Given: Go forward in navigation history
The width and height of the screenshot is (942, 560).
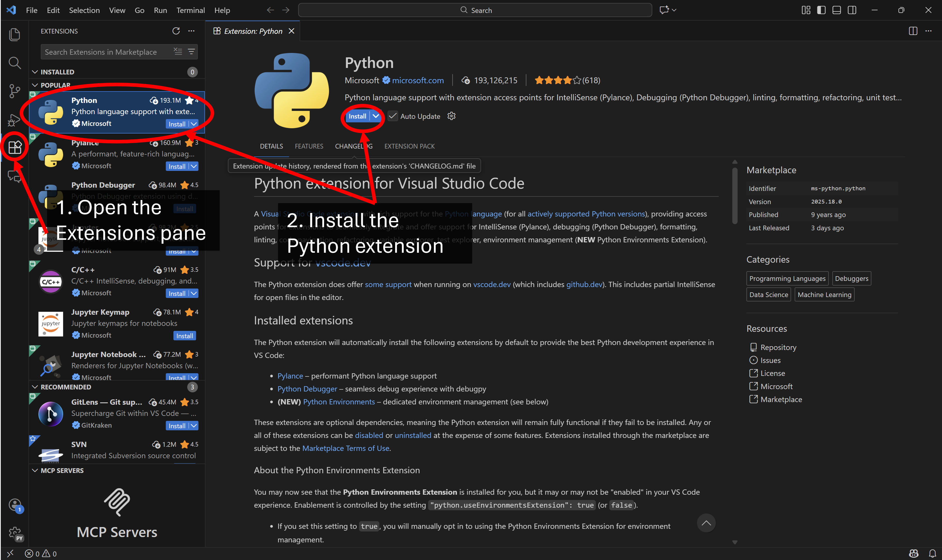Looking at the screenshot, I should click(286, 10).
